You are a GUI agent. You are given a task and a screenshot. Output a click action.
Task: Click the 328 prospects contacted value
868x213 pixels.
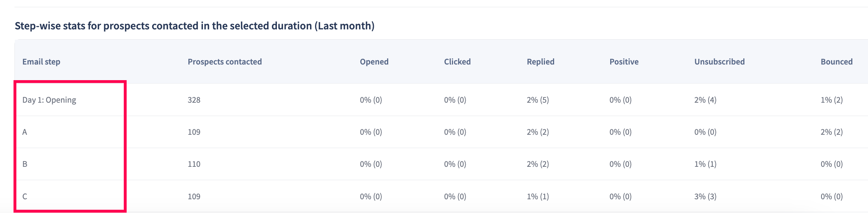[194, 100]
